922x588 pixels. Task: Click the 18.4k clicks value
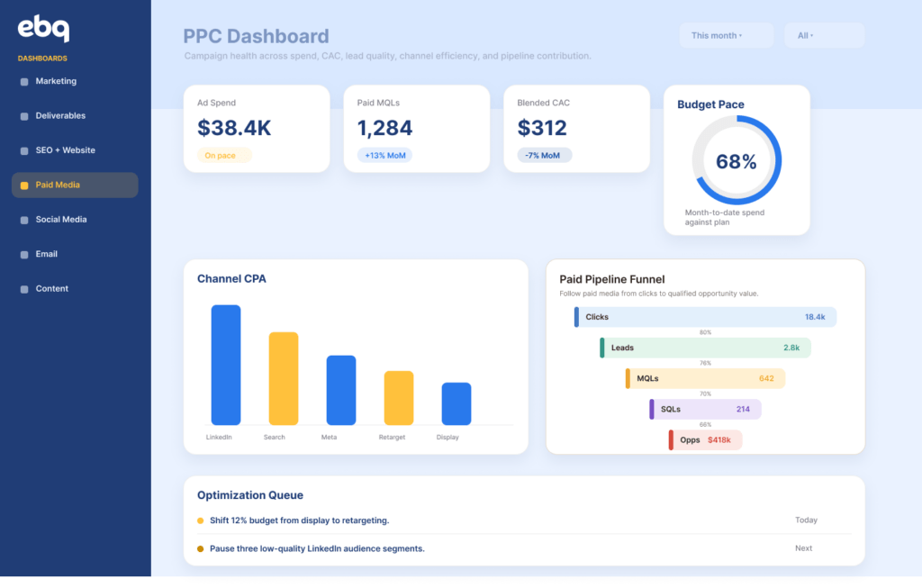coord(815,317)
